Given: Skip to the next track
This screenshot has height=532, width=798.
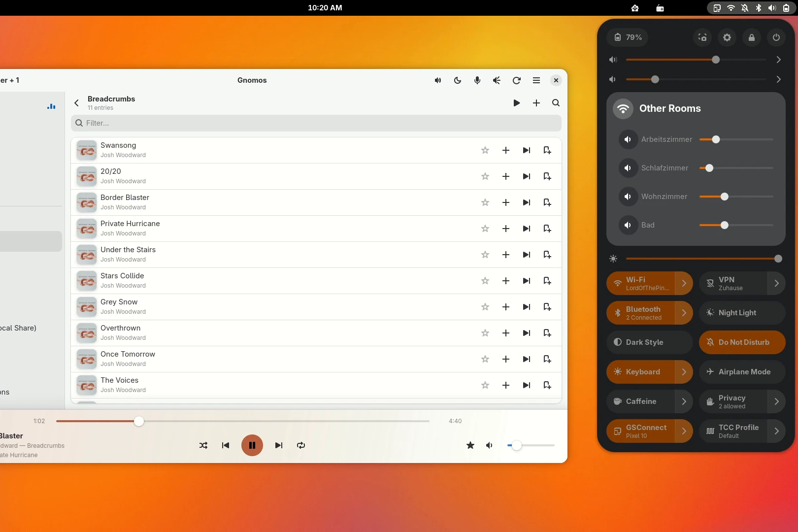Looking at the screenshot, I should pyautogui.click(x=279, y=445).
